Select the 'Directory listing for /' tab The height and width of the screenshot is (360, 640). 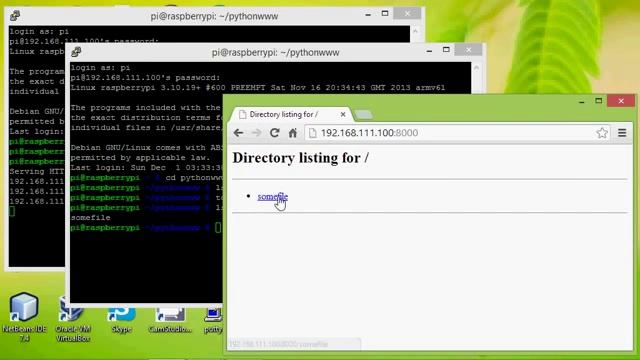[x=290, y=115]
